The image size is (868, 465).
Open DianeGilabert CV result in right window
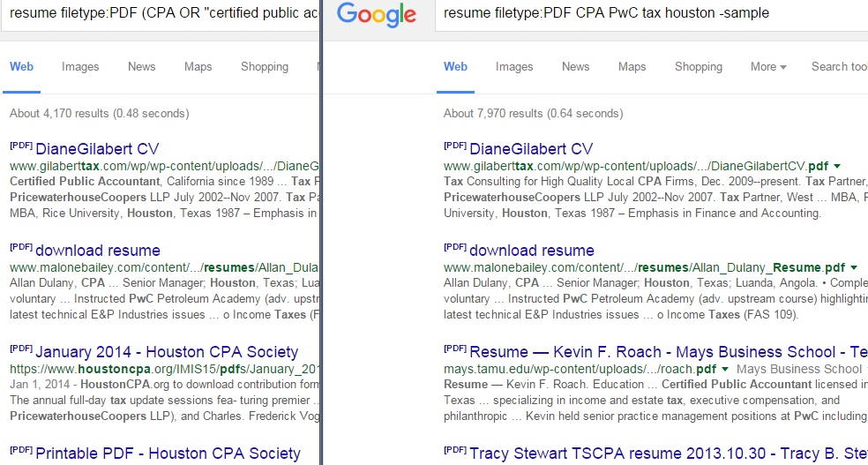point(531,149)
